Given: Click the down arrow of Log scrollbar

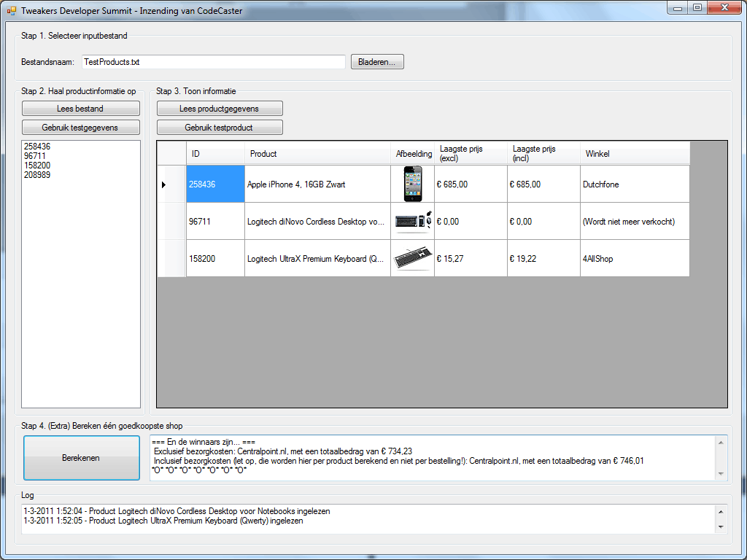Looking at the screenshot, I should 721,526.
